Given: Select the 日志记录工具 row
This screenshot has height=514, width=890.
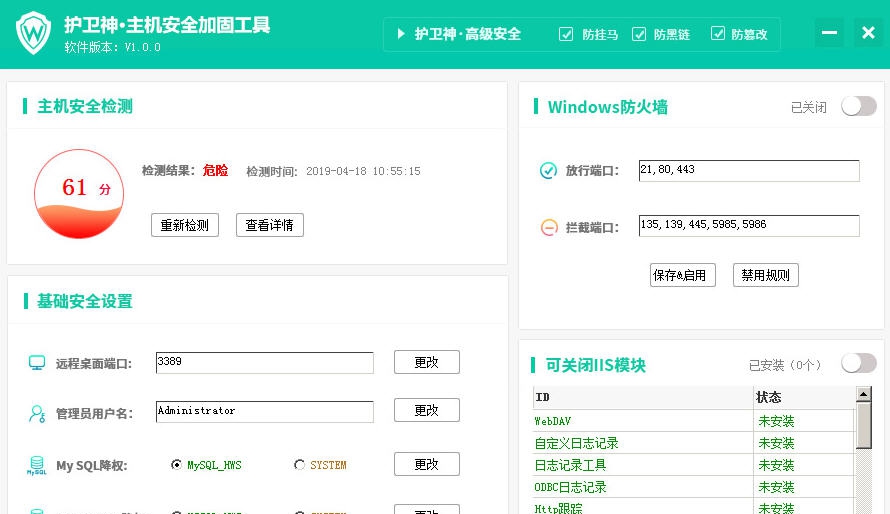Looking at the screenshot, I should 694,465.
